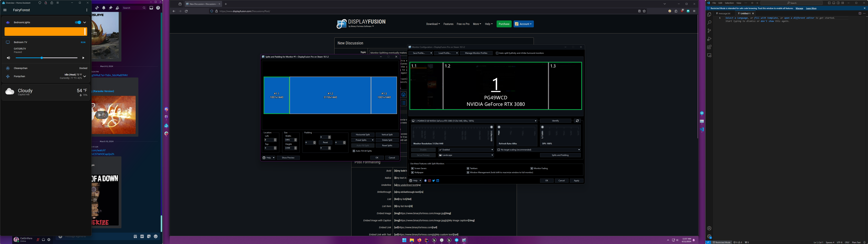Click the Home Assistant hamburger menu
The width and height of the screenshot is (868, 244).
coord(5,10)
